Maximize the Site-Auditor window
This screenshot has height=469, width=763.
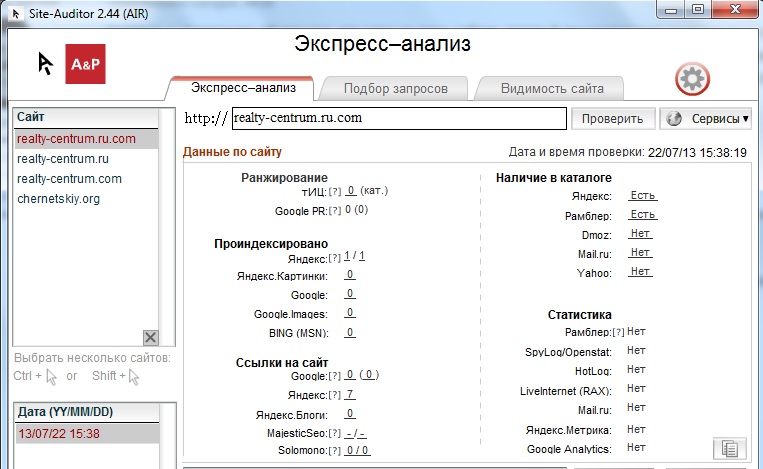698,10
